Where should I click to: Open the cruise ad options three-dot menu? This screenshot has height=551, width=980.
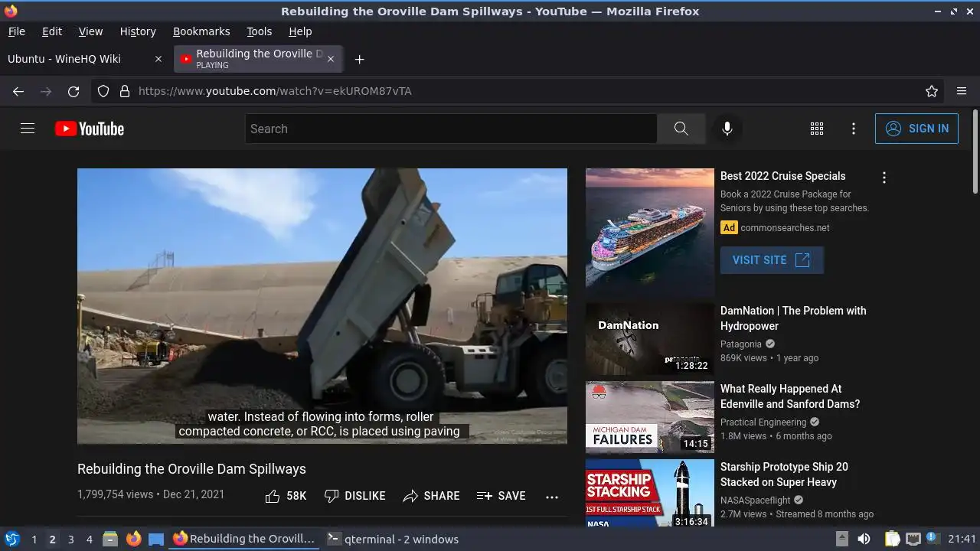(x=884, y=178)
